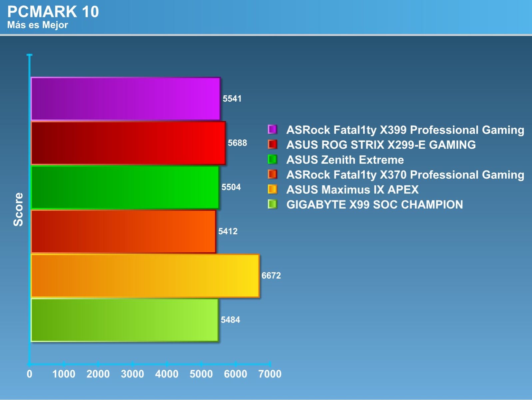Viewport: 532px width, 400px height.
Task: Click the 6000 axis tick label
Action: click(236, 374)
